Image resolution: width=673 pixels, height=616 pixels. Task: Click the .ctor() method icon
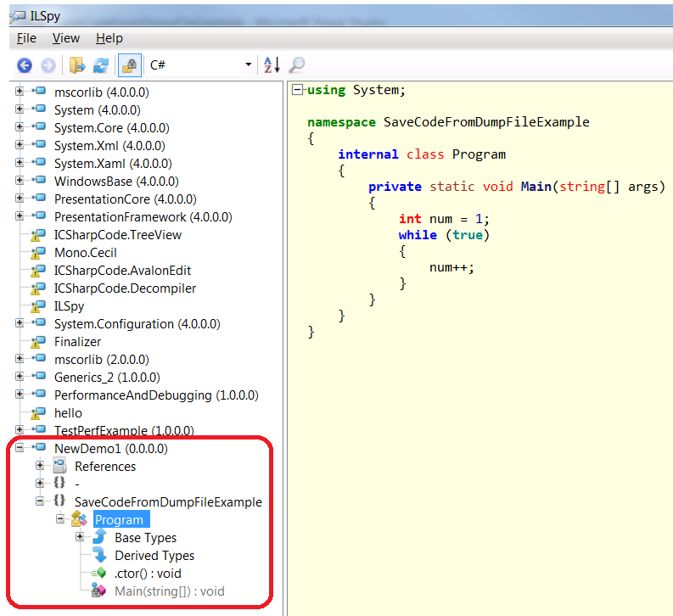point(98,573)
